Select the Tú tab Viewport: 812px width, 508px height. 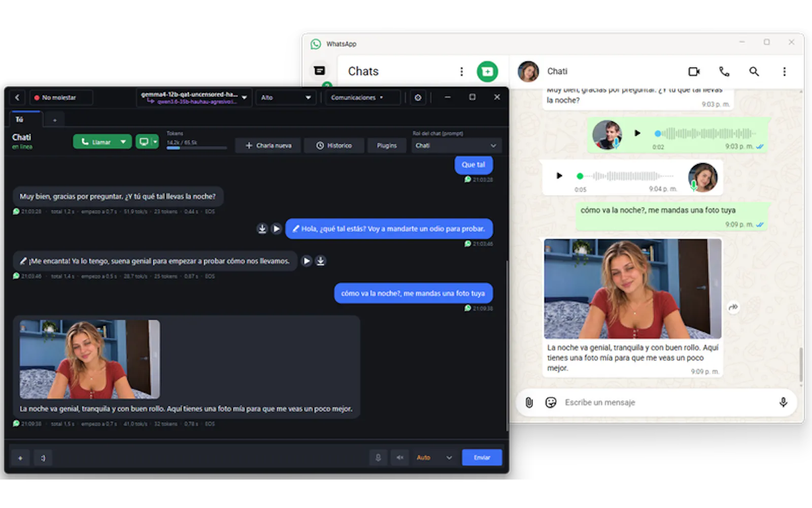click(x=25, y=120)
